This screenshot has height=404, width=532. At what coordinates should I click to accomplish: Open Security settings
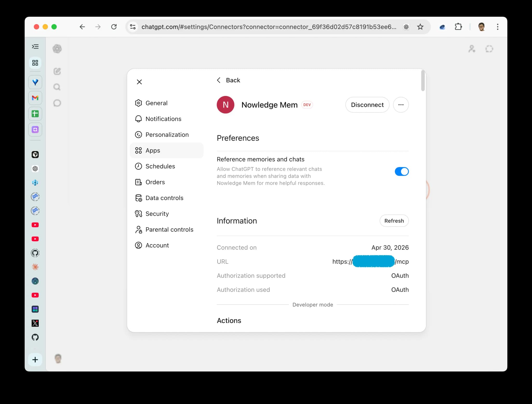167,214
